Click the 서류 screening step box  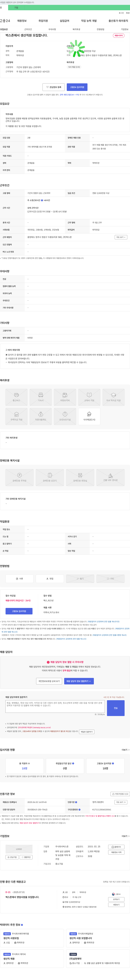pos(19,579)
